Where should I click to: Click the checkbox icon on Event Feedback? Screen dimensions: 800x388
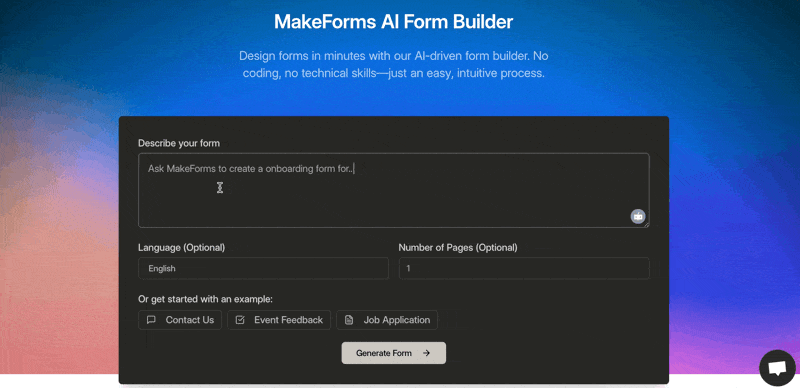coord(240,320)
